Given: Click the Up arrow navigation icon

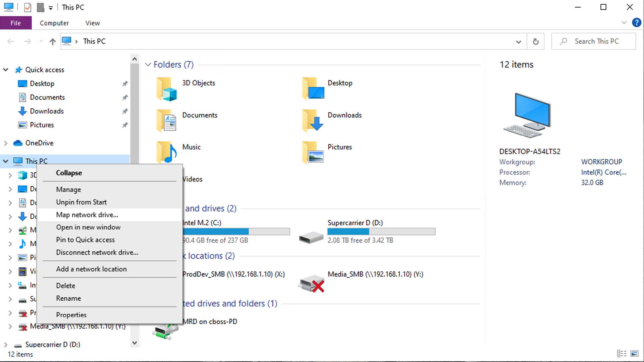Looking at the screenshot, I should pyautogui.click(x=52, y=42).
